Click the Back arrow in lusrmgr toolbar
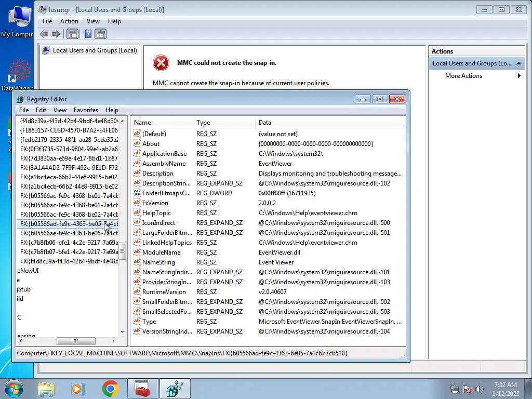Viewport: 532px width, 399px height. pos(44,34)
